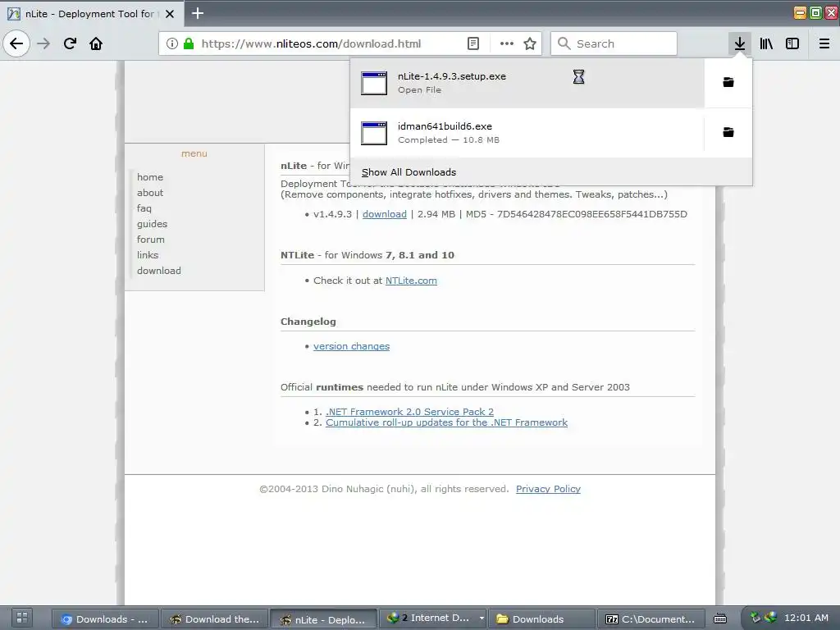
Task: Click the network tray icon beside the clock
Action: [770, 618]
